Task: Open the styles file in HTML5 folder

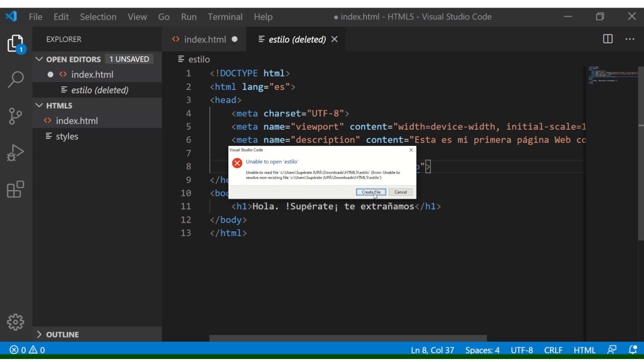Action: [x=97, y=136]
